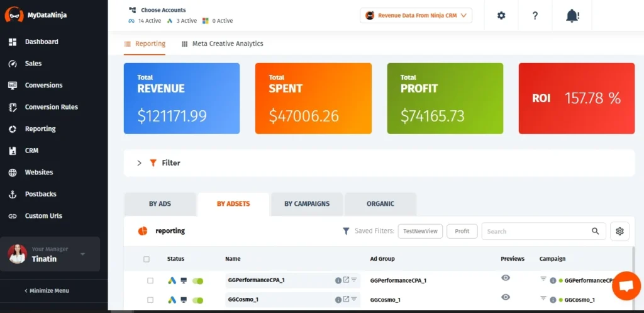Click filter lines icon in GGCosmo_1 name
This screenshot has height=313, width=644.
pos(353,299)
